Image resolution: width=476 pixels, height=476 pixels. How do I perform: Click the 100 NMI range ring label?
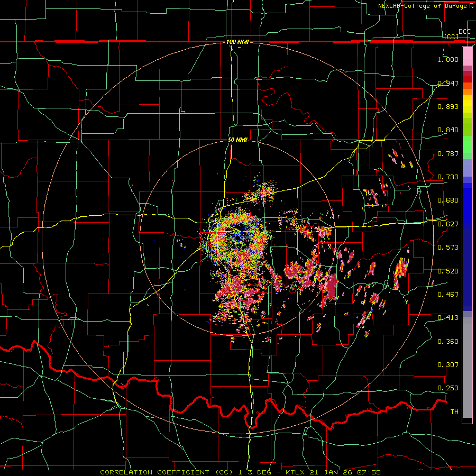coord(237,42)
